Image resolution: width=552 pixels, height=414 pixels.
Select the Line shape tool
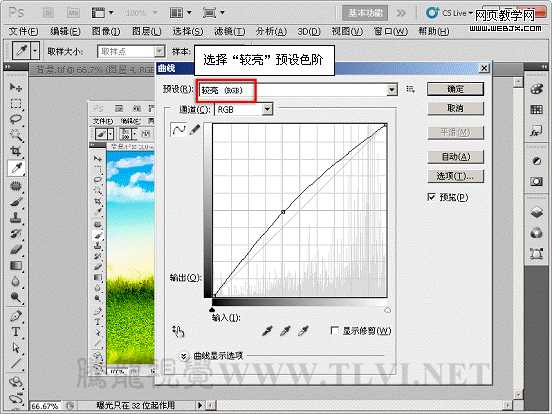(x=16, y=363)
